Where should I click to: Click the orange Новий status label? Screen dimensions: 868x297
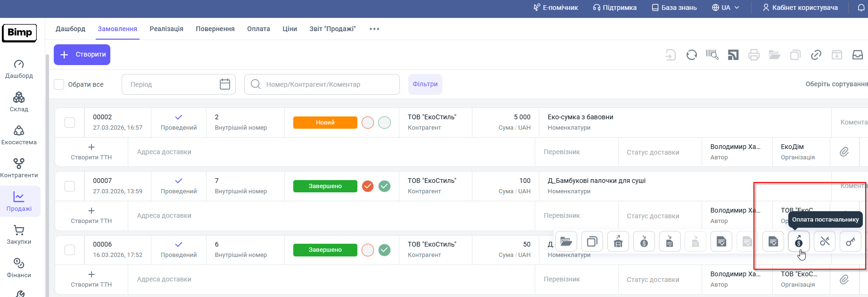[325, 123]
